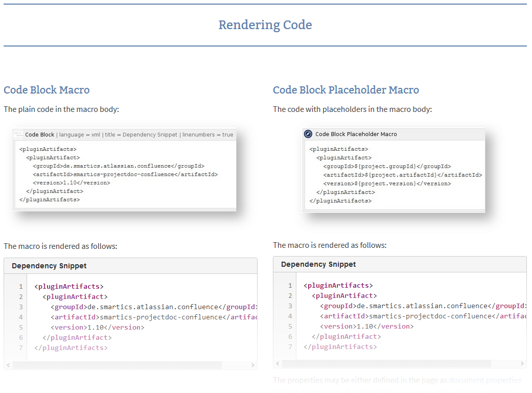
Task: Click the round Code Block Placeholder Macro icon
Action: click(x=308, y=134)
